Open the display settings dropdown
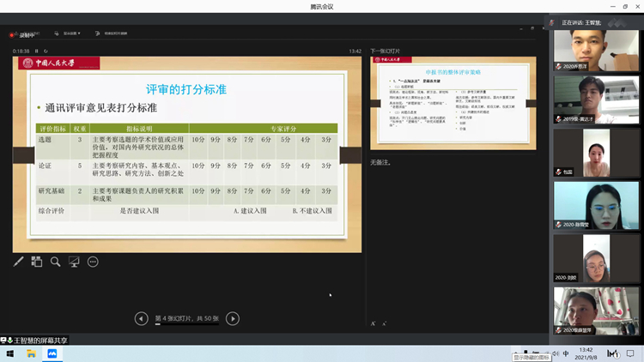The image size is (644, 362). point(71,34)
